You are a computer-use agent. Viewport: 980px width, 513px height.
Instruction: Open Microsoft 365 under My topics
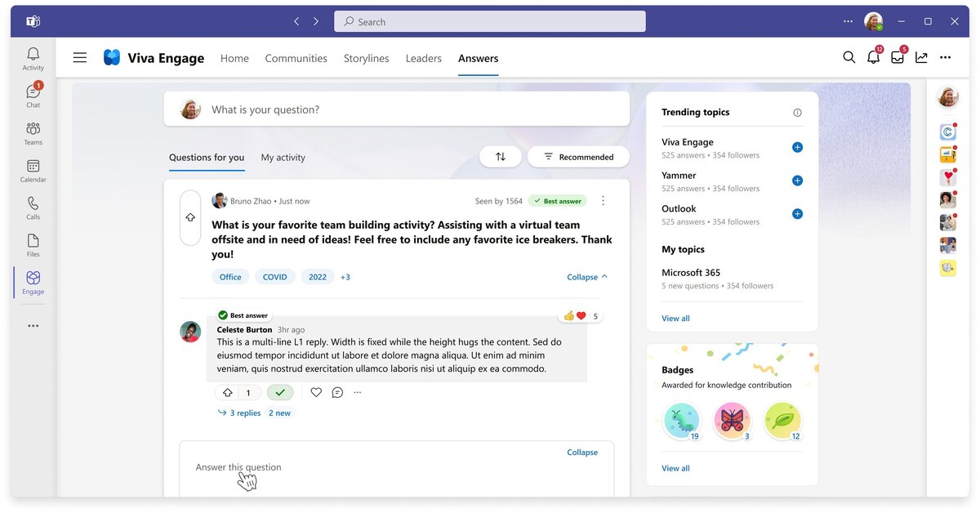coord(691,273)
